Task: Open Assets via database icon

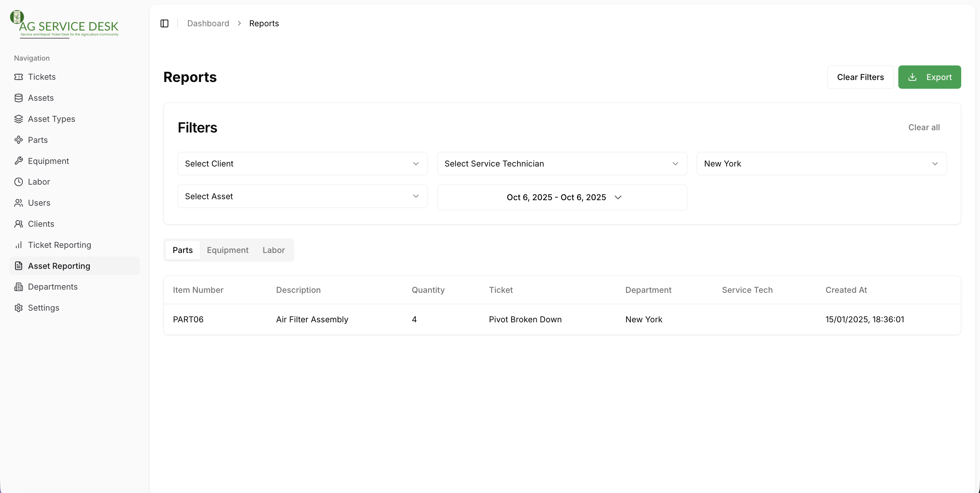Action: pos(18,98)
